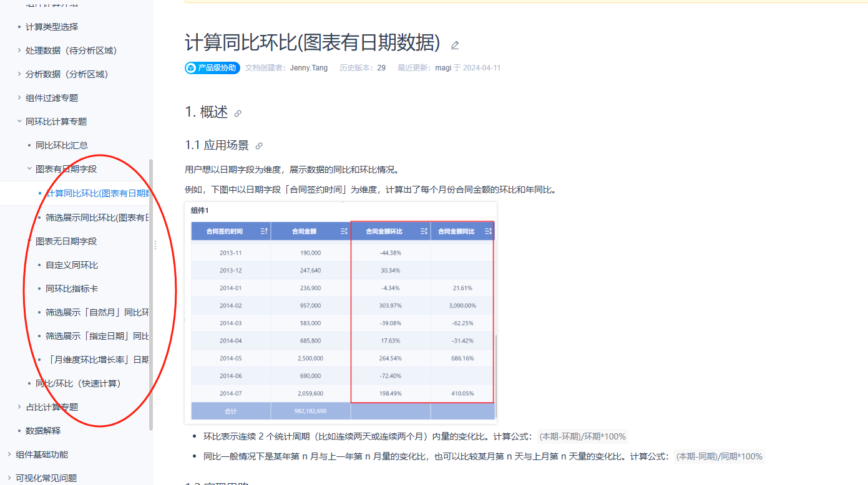The image size is (868, 485).
Task: Open the 同环比指标卡 sidebar entry
Action: pyautogui.click(x=71, y=289)
